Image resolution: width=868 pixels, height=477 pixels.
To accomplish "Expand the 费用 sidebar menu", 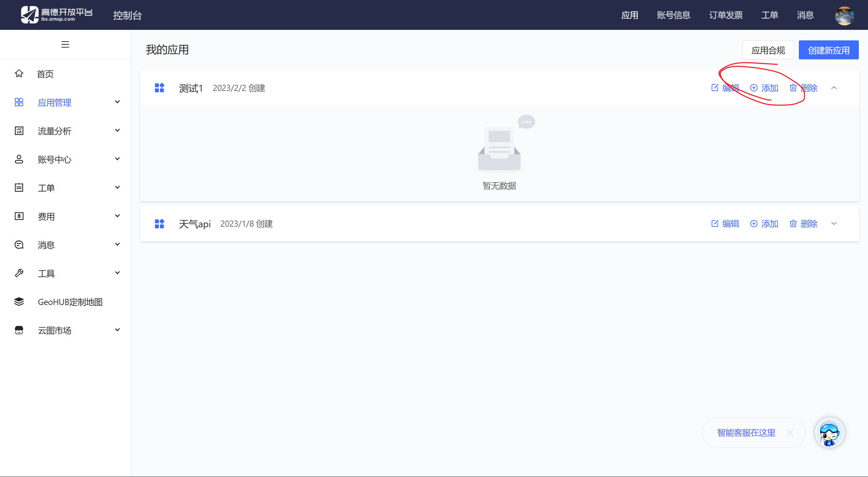I will 117,216.
